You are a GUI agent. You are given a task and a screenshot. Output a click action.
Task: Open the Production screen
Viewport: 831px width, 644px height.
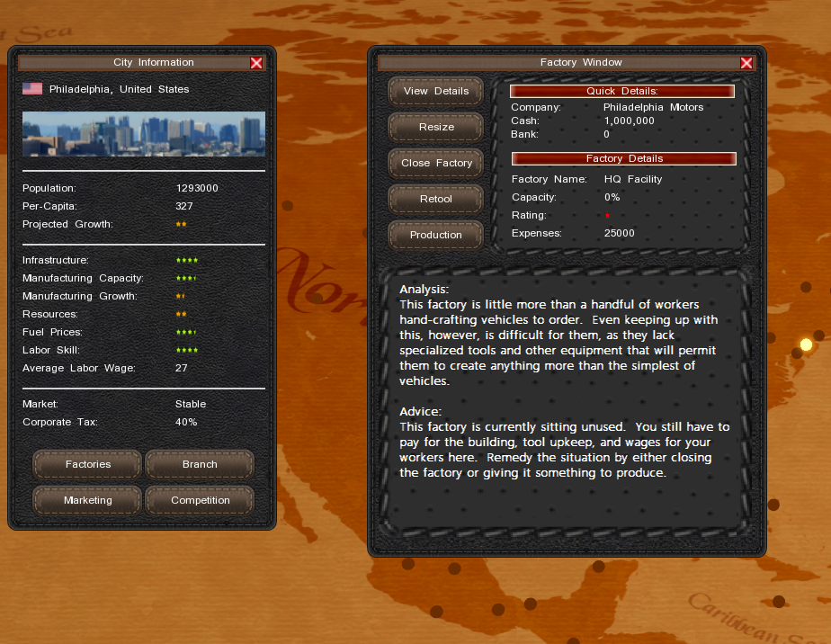[435, 235]
